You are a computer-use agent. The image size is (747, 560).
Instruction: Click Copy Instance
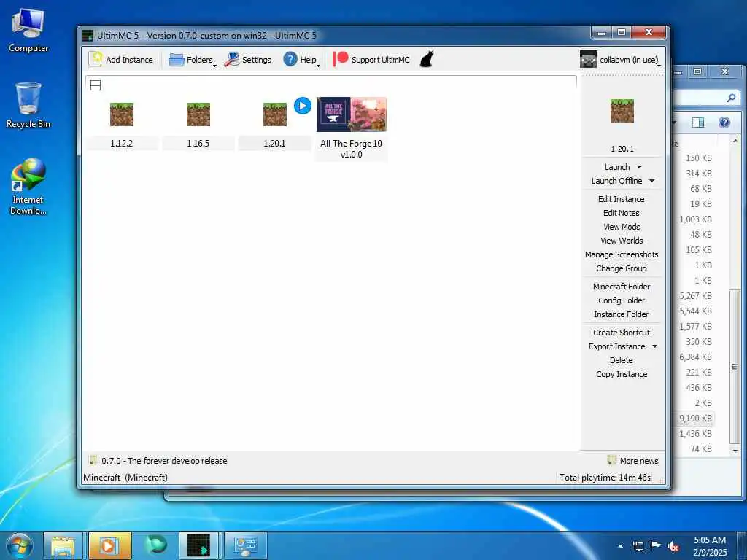pyautogui.click(x=622, y=374)
